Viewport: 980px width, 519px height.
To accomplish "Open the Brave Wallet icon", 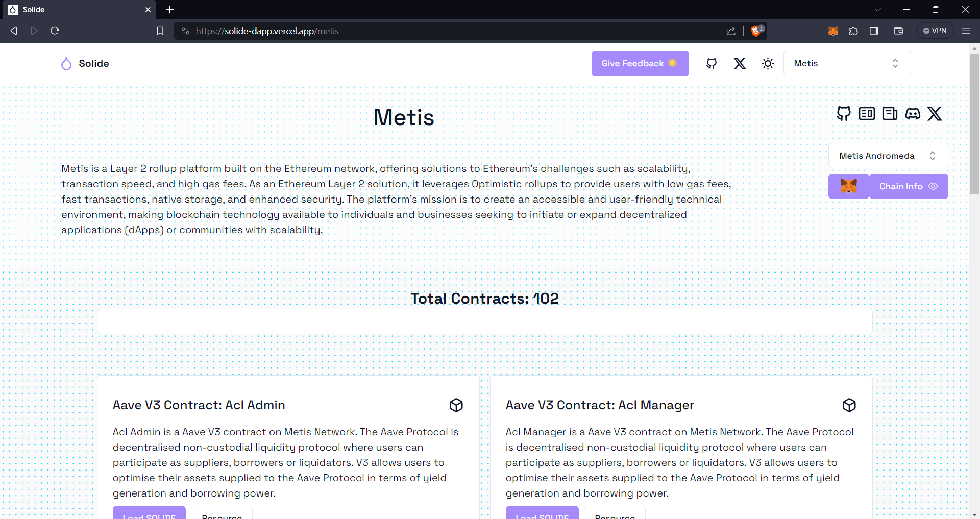I will [x=898, y=31].
